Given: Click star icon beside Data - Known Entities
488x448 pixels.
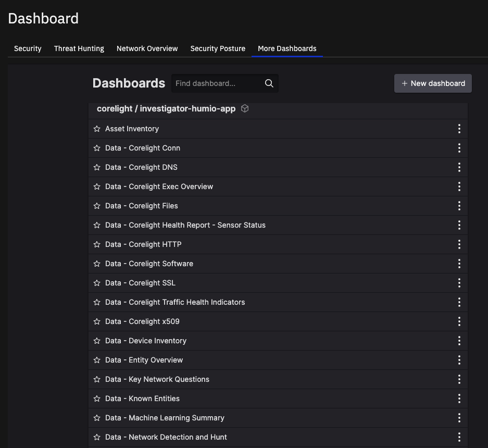Looking at the screenshot, I should pyautogui.click(x=97, y=399).
